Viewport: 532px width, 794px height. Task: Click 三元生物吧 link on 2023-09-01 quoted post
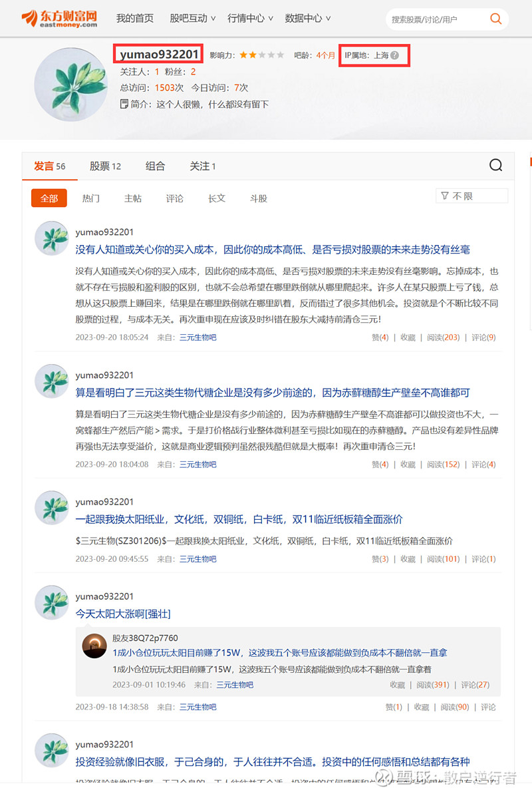(235, 685)
